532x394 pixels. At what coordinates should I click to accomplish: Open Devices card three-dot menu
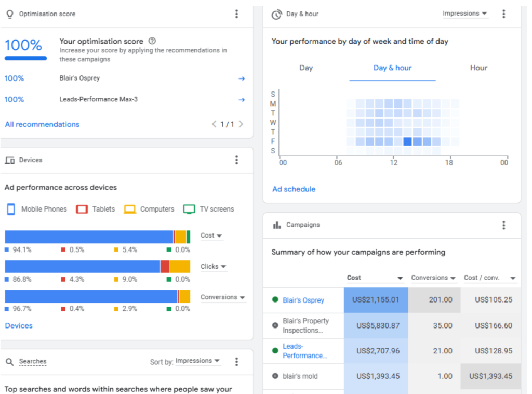(x=237, y=160)
